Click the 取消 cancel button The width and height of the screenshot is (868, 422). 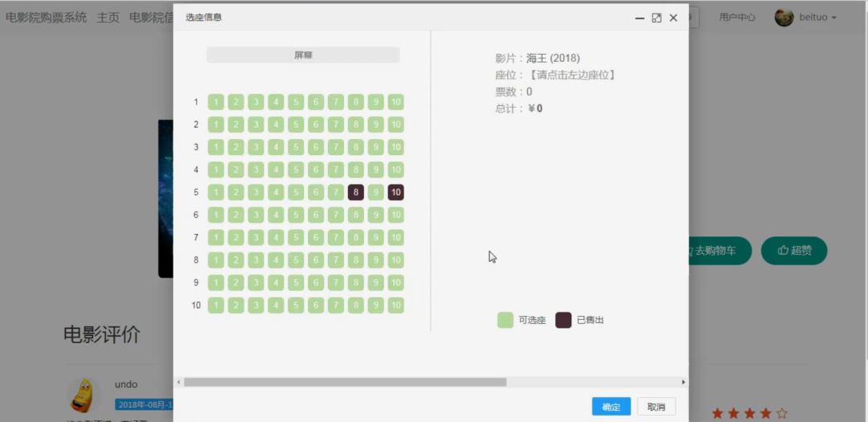tap(656, 407)
